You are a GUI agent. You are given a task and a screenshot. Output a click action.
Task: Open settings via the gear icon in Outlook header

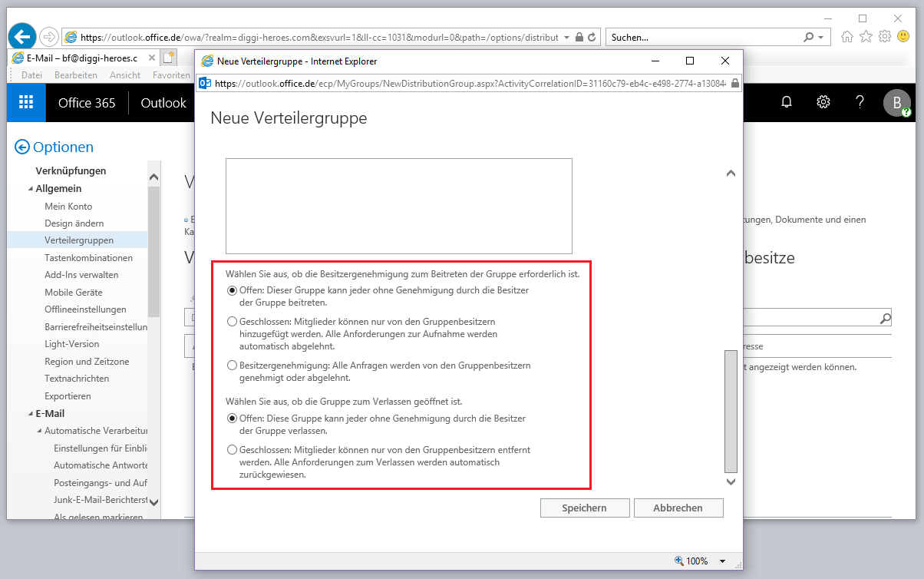(823, 103)
